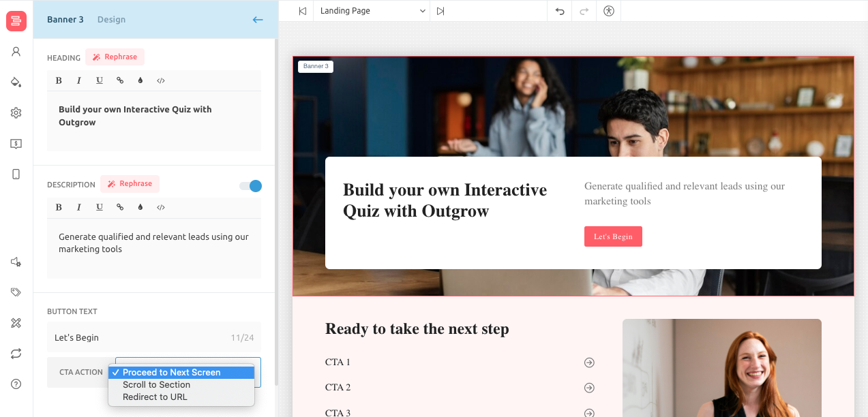This screenshot has width=868, height=417.
Task: Select Scroll to Section option
Action: tap(156, 385)
